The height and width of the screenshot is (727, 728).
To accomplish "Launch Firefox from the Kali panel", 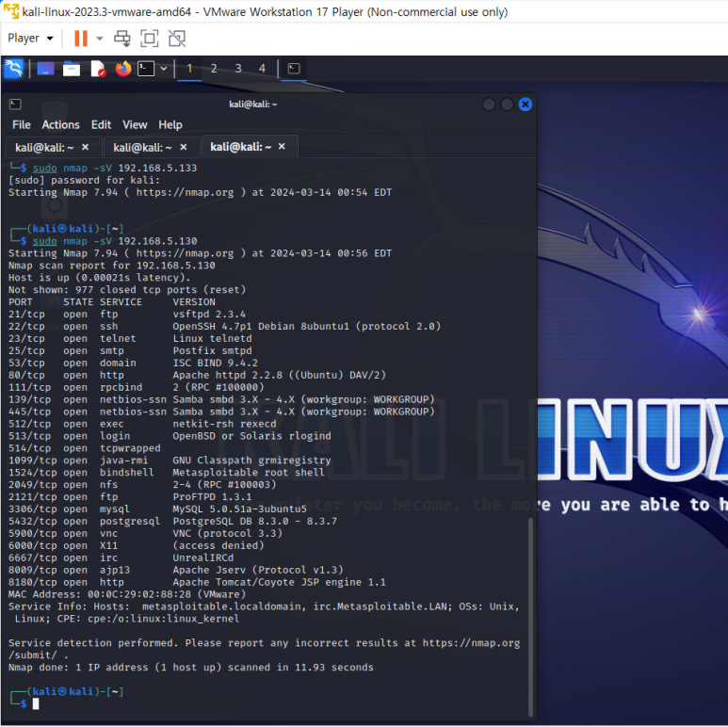I will click(x=123, y=69).
